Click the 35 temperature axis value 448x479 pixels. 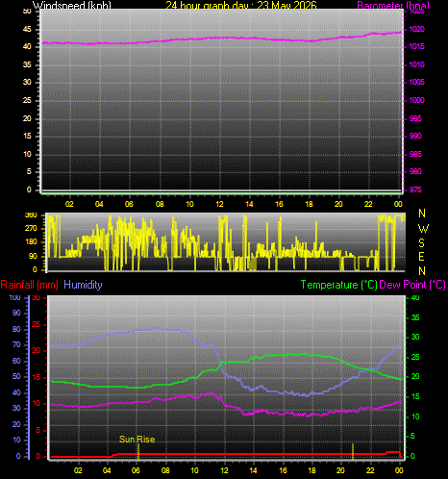click(x=415, y=317)
